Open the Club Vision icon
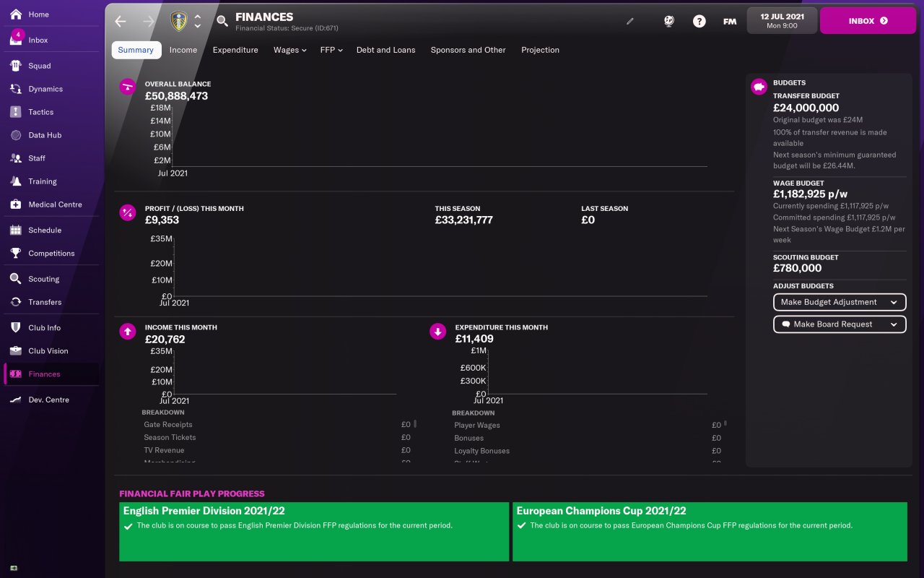Viewport: 924px width, 578px height. point(16,350)
